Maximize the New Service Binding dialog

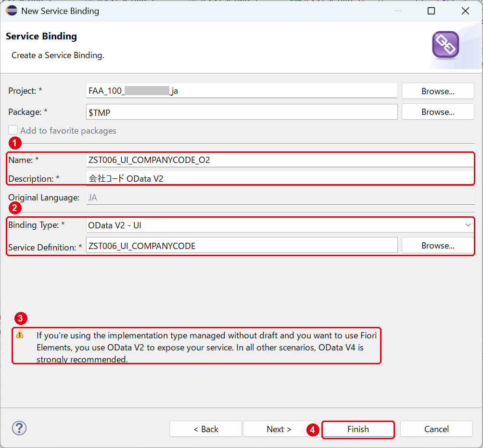point(431,11)
